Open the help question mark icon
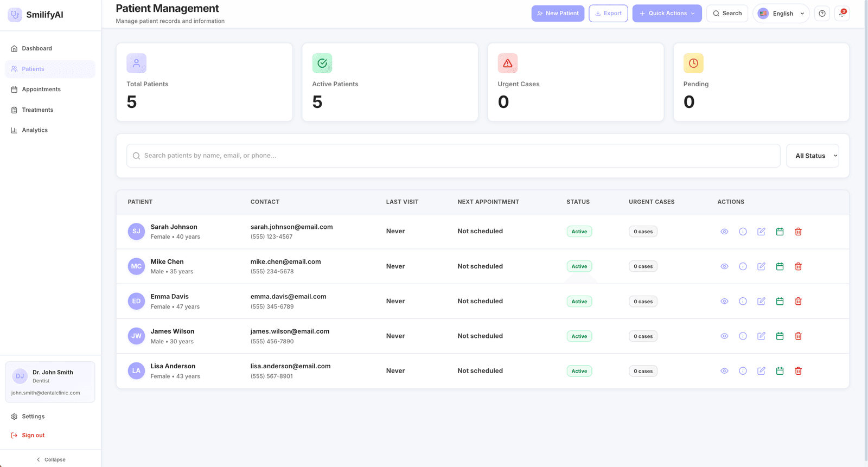This screenshot has width=868, height=467. pyautogui.click(x=822, y=14)
